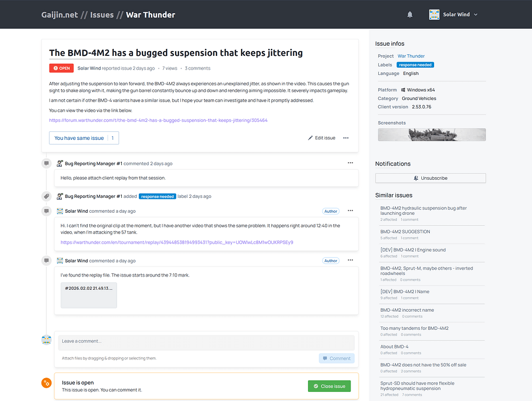Click the 'Leave a comment' text field
Viewport: 532px width, 401px height.
pos(206,341)
